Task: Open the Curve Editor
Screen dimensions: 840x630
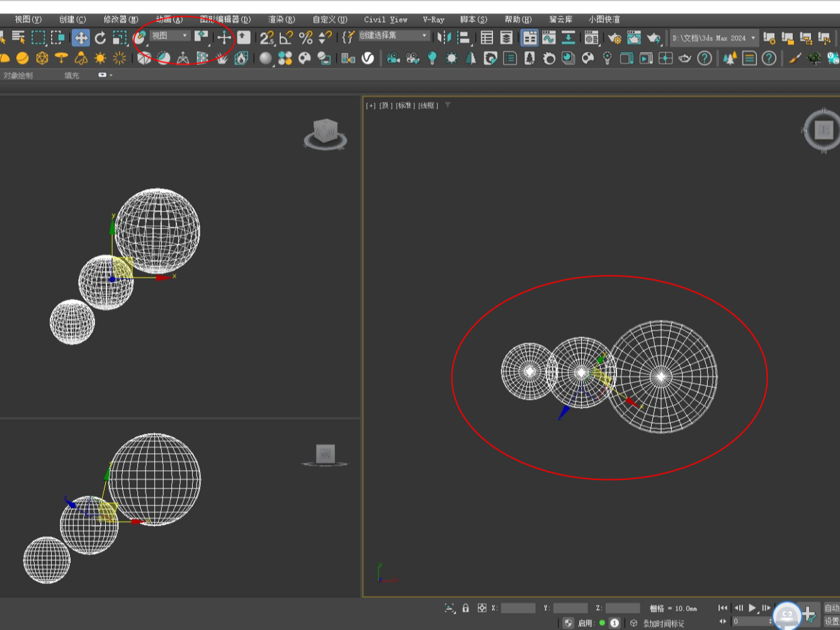Action: coord(549,38)
